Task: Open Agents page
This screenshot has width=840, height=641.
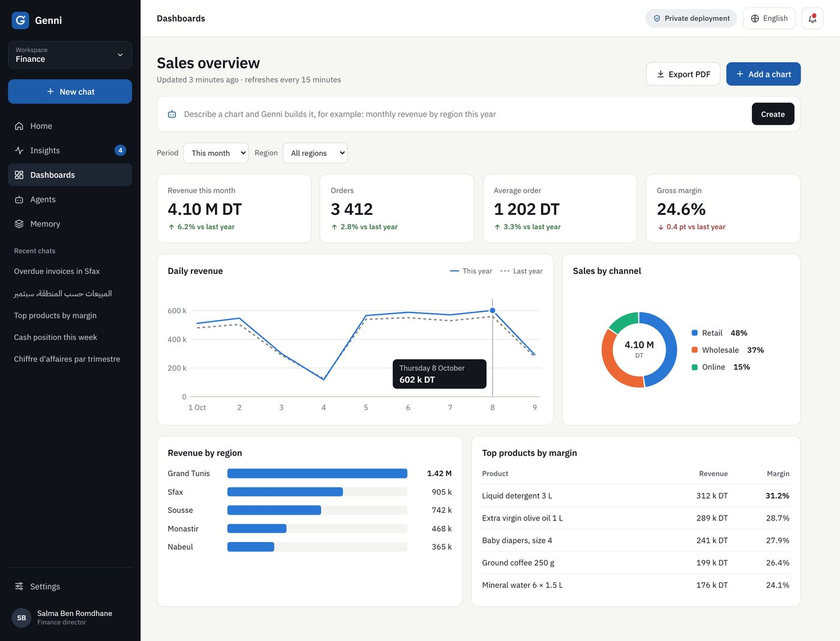Action: (70, 200)
